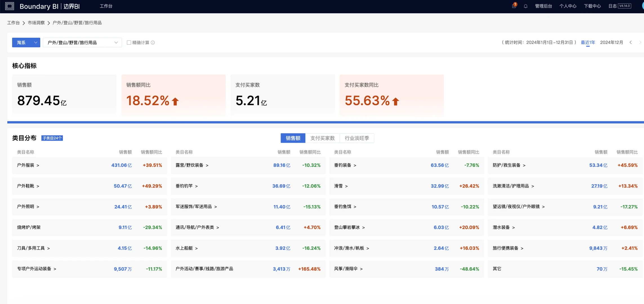Select the 销售额 tab
Viewport: 644px width, 304px height.
point(293,138)
